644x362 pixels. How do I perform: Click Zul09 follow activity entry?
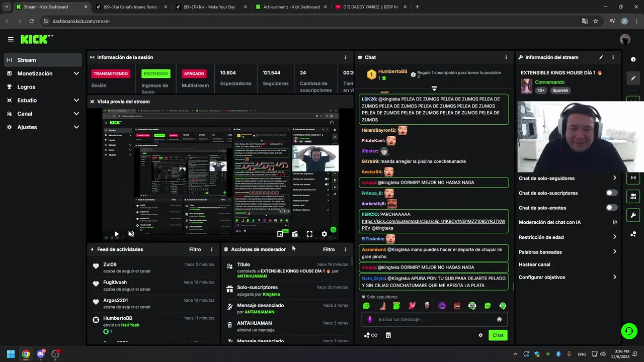tap(153, 267)
